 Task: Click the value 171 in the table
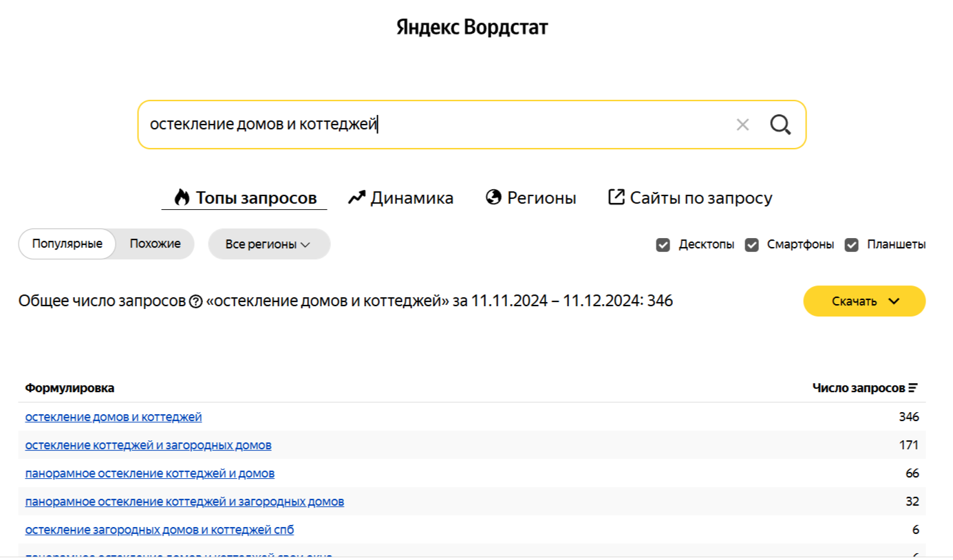(909, 445)
